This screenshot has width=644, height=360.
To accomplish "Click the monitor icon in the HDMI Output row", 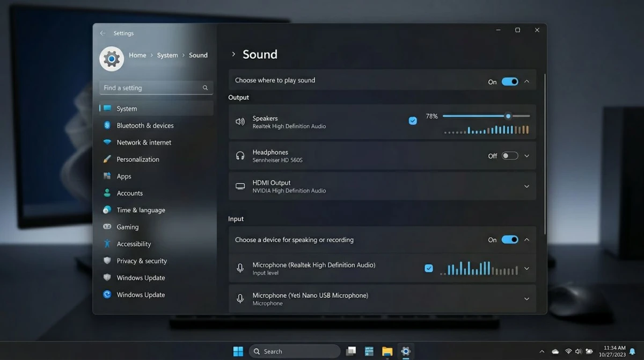I will (x=240, y=186).
